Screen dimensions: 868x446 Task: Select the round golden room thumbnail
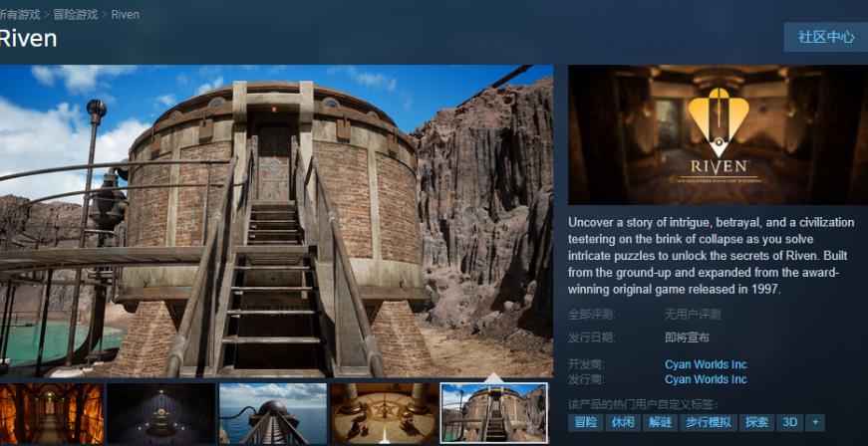point(383,413)
